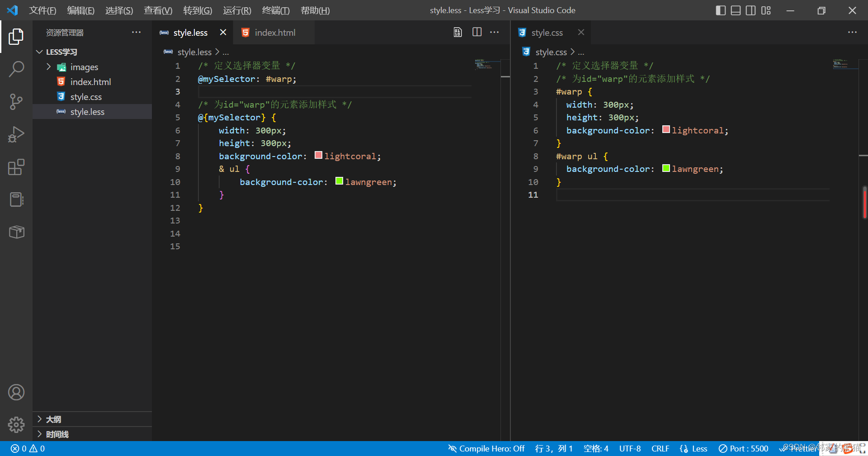Close the style.css tab
The width and height of the screenshot is (868, 456).
(x=581, y=32)
